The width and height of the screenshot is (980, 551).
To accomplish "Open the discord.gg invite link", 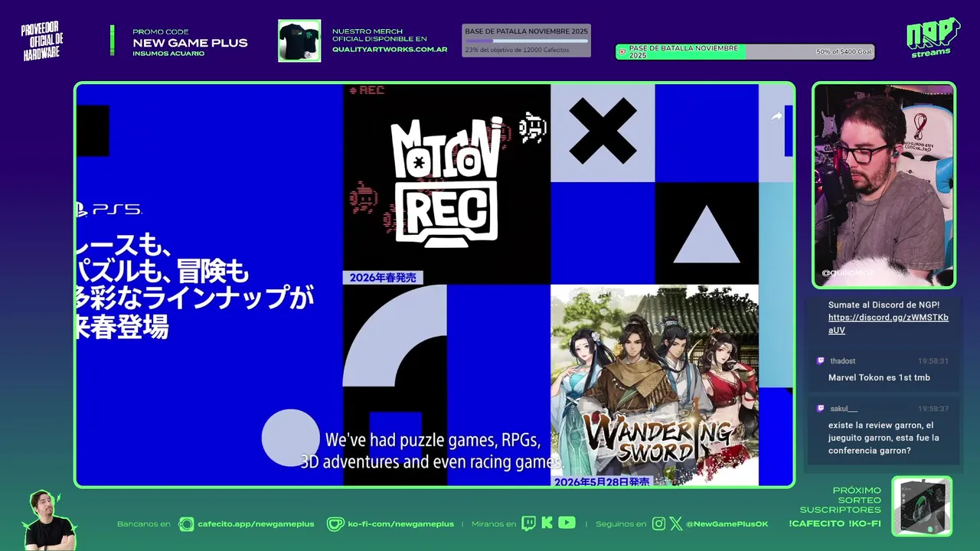I will coord(888,324).
